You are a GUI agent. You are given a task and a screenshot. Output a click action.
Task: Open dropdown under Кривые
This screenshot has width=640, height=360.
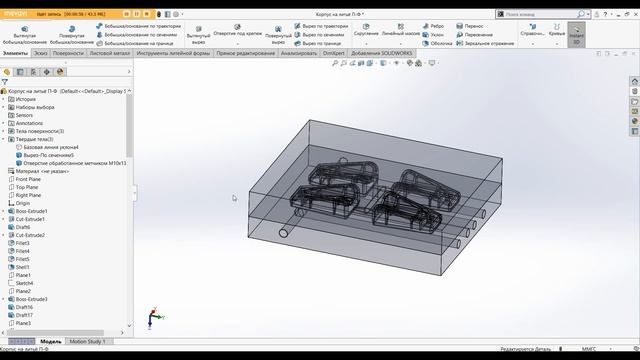point(557,44)
